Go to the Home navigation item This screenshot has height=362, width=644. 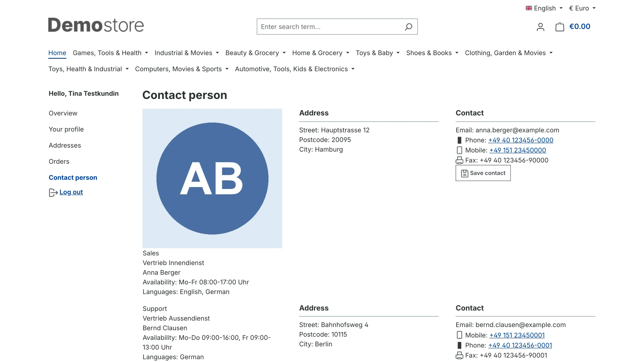pyautogui.click(x=57, y=53)
